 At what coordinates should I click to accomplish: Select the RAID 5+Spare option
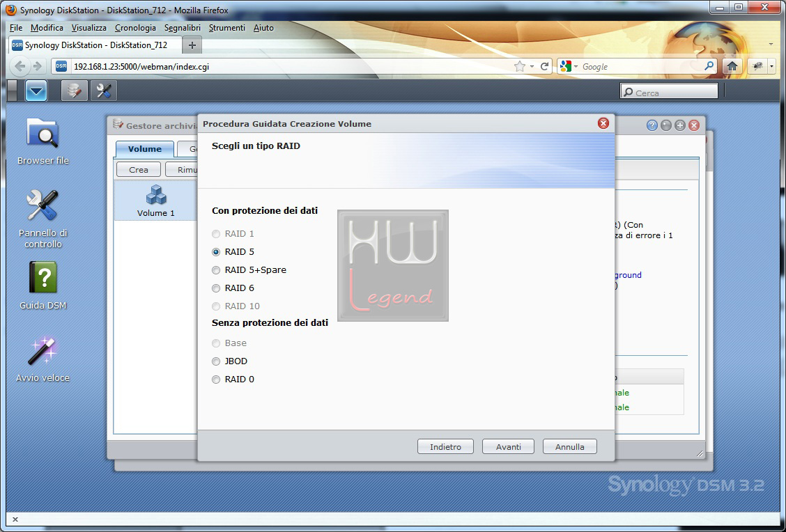216,270
